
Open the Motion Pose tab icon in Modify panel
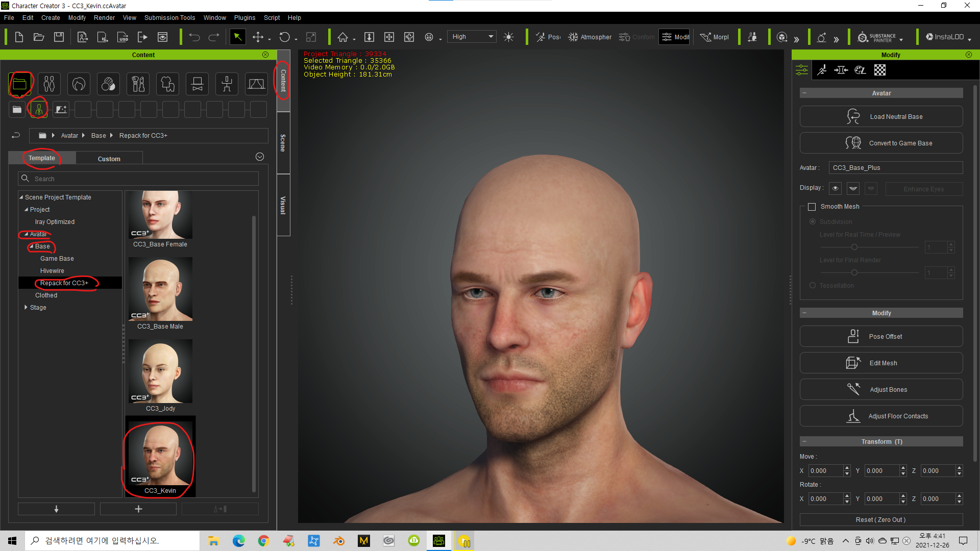point(822,70)
